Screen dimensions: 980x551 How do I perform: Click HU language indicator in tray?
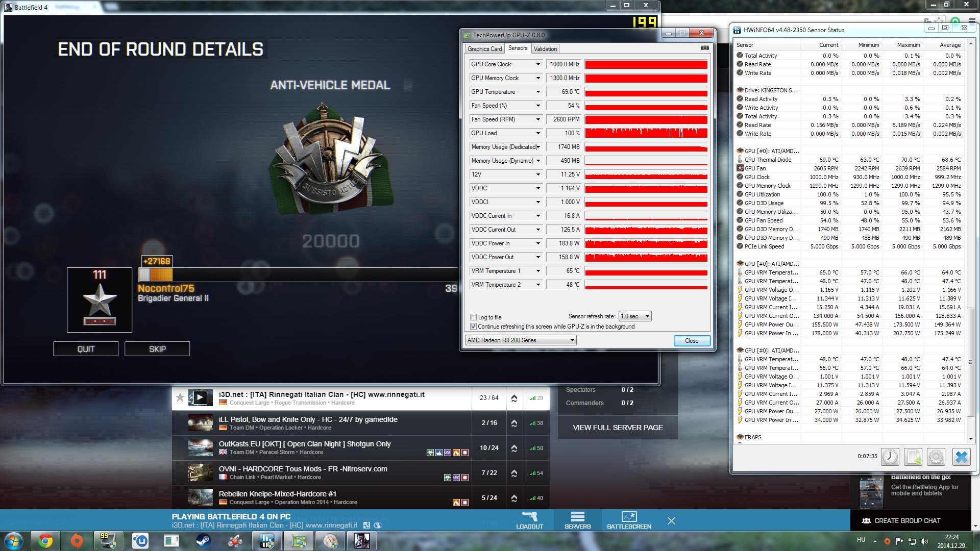point(861,540)
